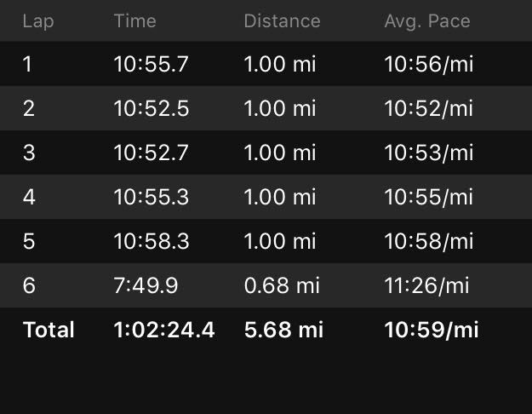Select lap 2 time 10:52.5
This screenshot has height=414, width=532.
click(x=152, y=109)
